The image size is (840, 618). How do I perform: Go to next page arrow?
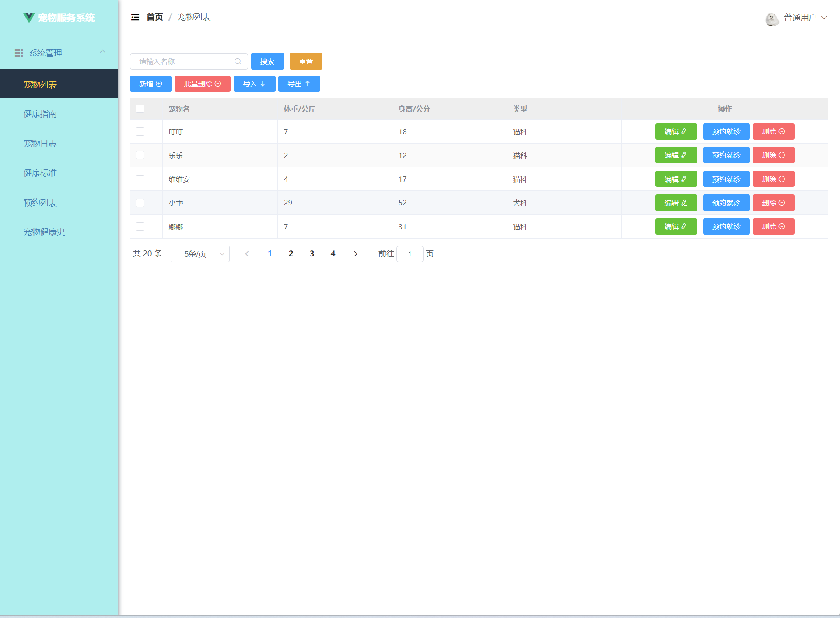click(x=356, y=254)
